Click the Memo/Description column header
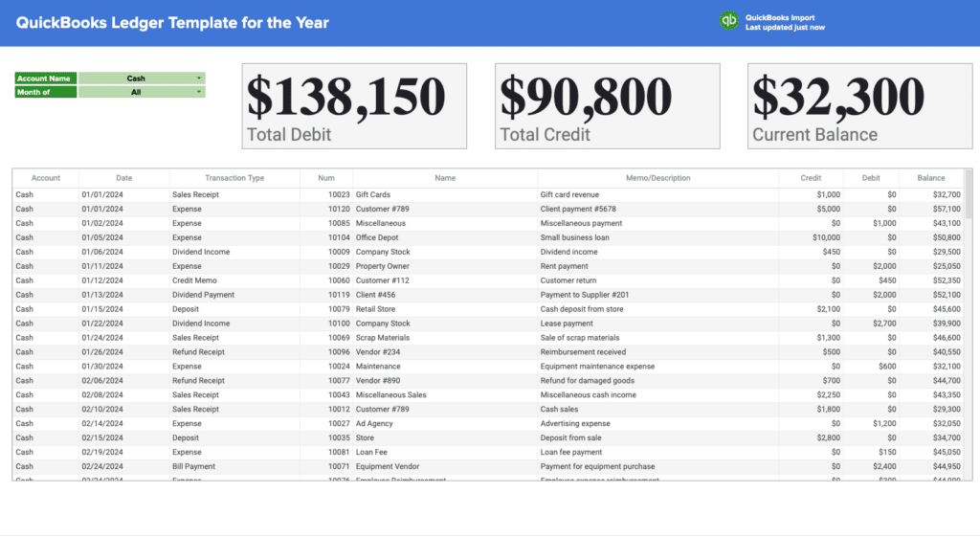Image resolution: width=980 pixels, height=537 pixels. point(658,178)
